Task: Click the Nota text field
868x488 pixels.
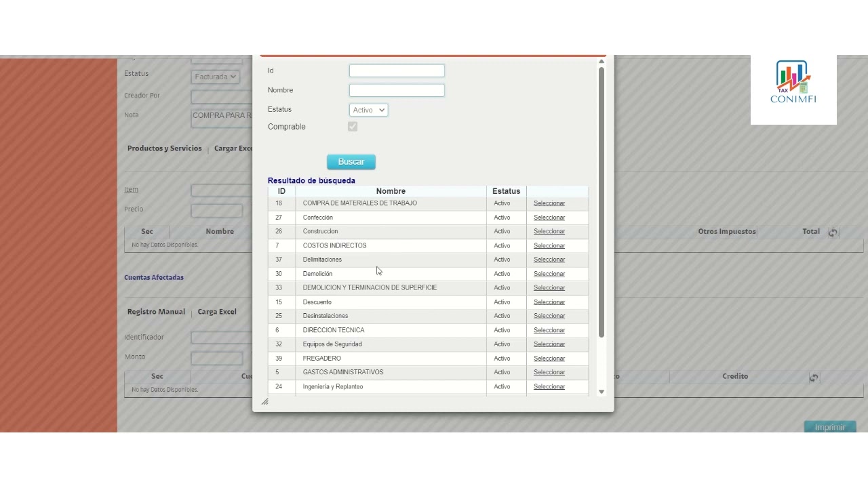Action: click(222, 119)
